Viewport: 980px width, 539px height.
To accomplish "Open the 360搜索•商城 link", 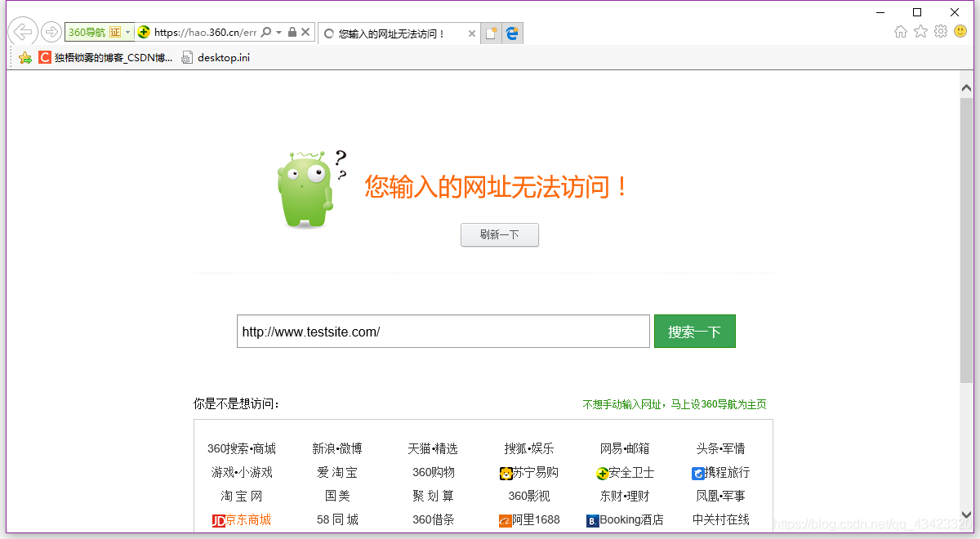I will (242, 448).
